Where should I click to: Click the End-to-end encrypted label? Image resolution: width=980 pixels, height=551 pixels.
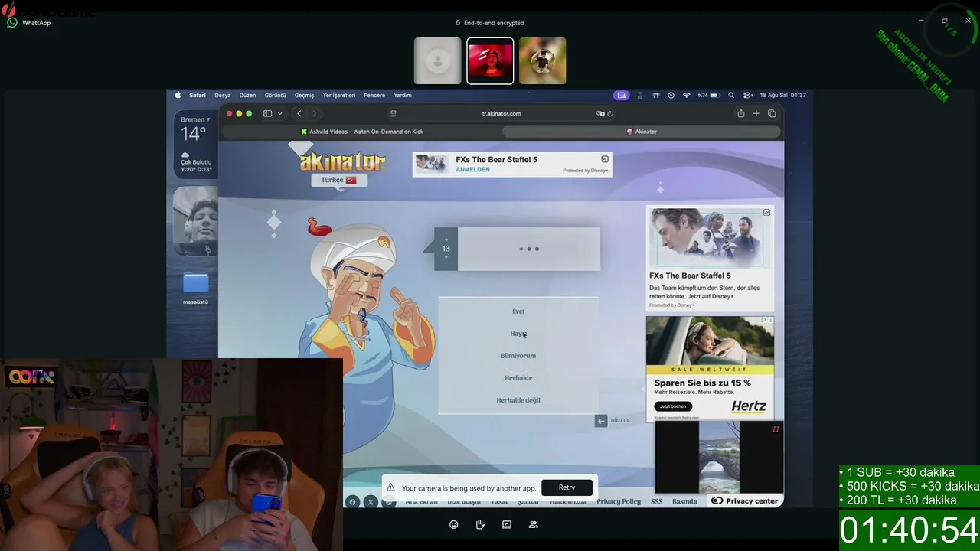[x=489, y=23]
